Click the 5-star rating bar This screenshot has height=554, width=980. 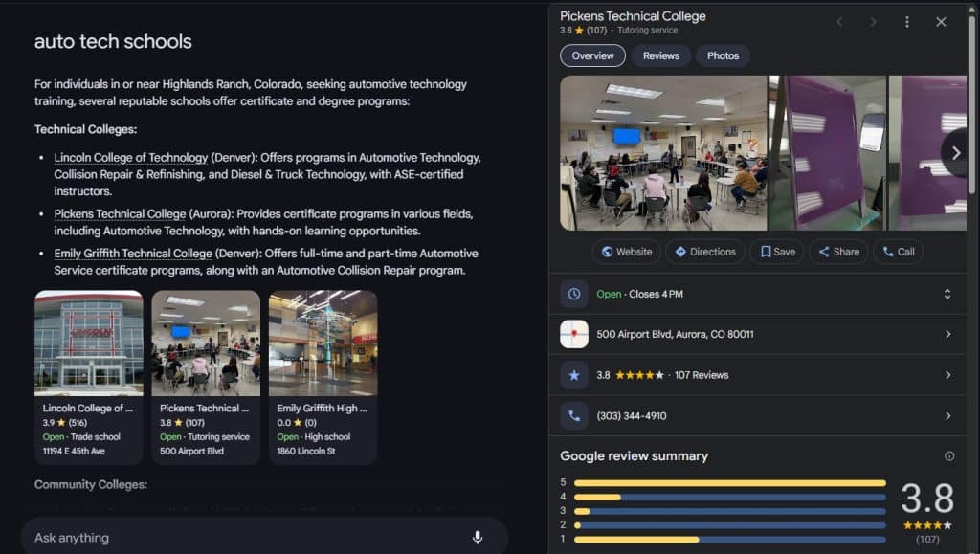(729, 483)
